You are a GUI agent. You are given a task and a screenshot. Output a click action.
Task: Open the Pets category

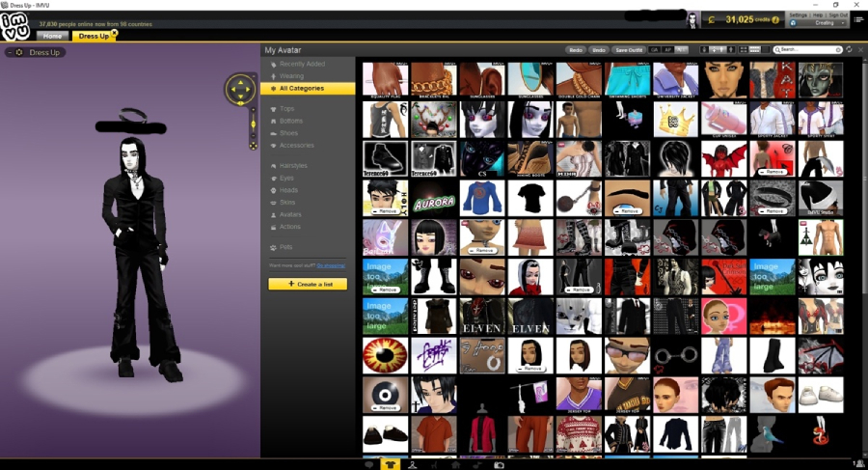[285, 247]
